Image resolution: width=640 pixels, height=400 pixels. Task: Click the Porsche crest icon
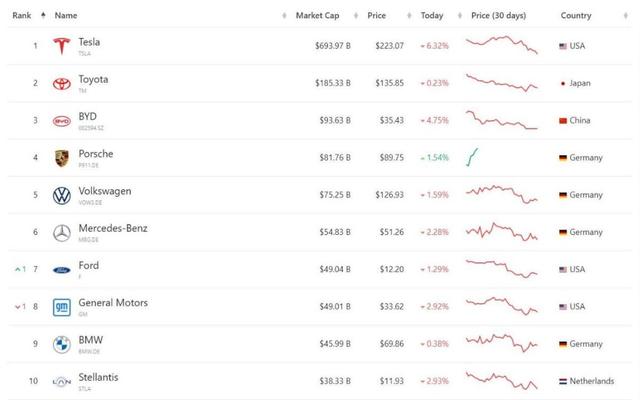tap(61, 158)
